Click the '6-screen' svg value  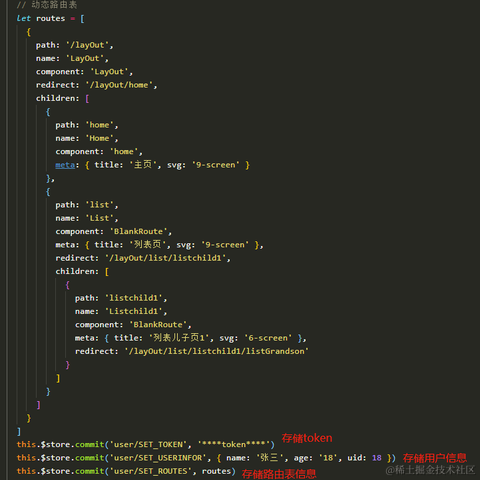268,338
